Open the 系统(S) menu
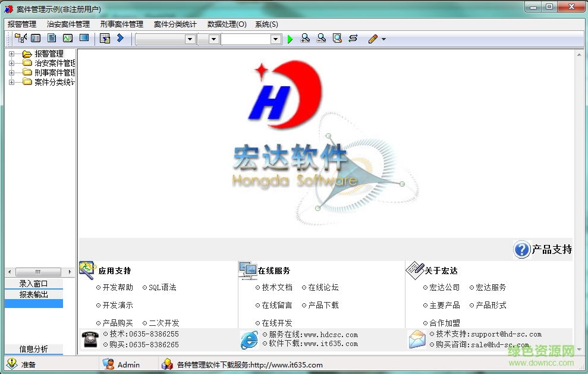The image size is (588, 374). point(266,24)
